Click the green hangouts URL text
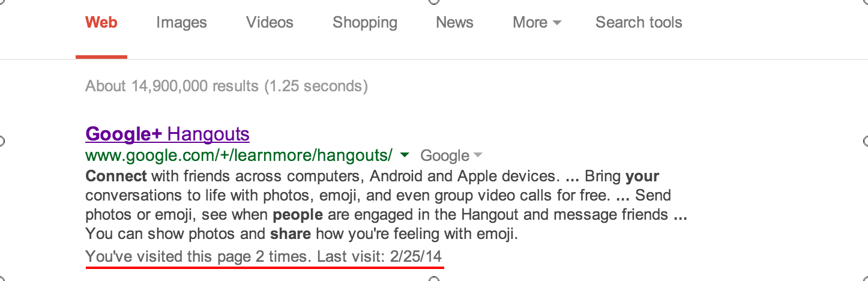The height and width of the screenshot is (281, 868). [x=239, y=156]
